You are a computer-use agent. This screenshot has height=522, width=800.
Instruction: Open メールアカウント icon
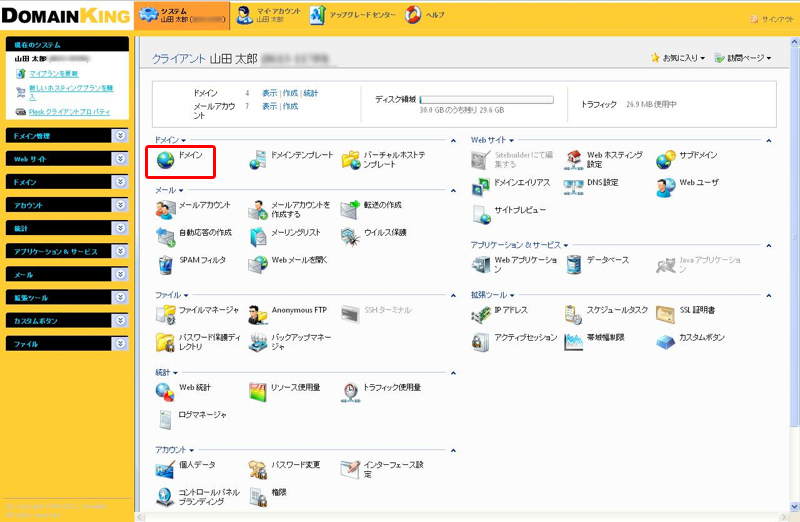tap(165, 210)
